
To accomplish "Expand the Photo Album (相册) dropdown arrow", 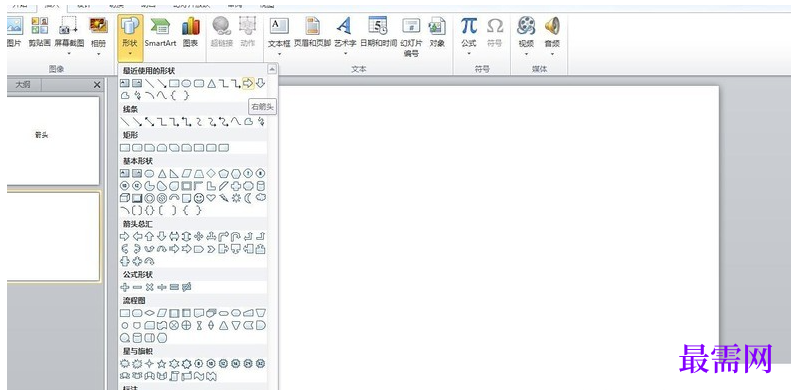I will tap(98, 53).
